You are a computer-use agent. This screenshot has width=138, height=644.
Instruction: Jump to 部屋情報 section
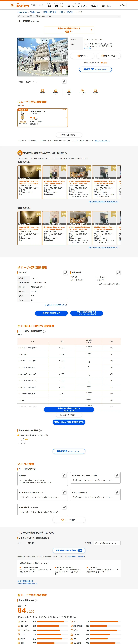[43, 92]
